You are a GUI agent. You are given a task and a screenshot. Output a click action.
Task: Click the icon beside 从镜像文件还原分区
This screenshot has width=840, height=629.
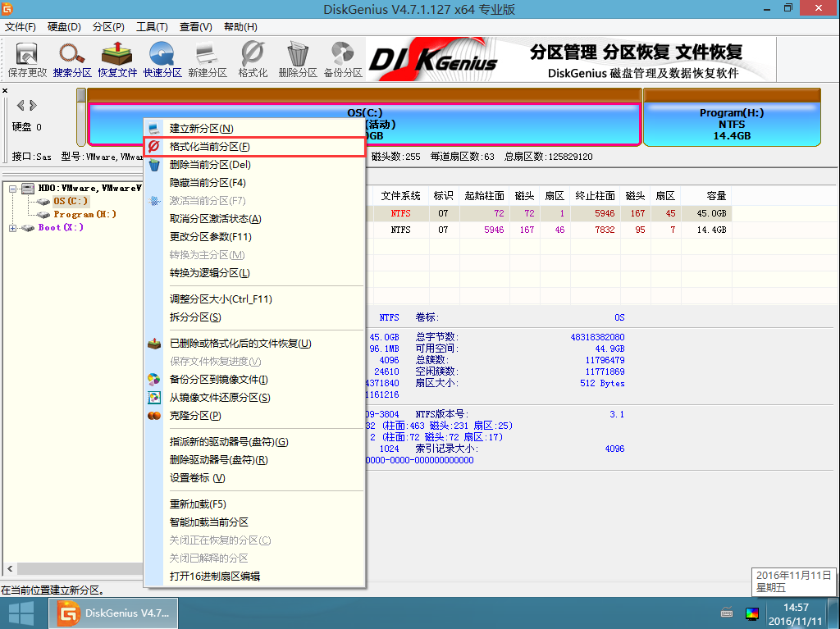pyautogui.click(x=154, y=398)
